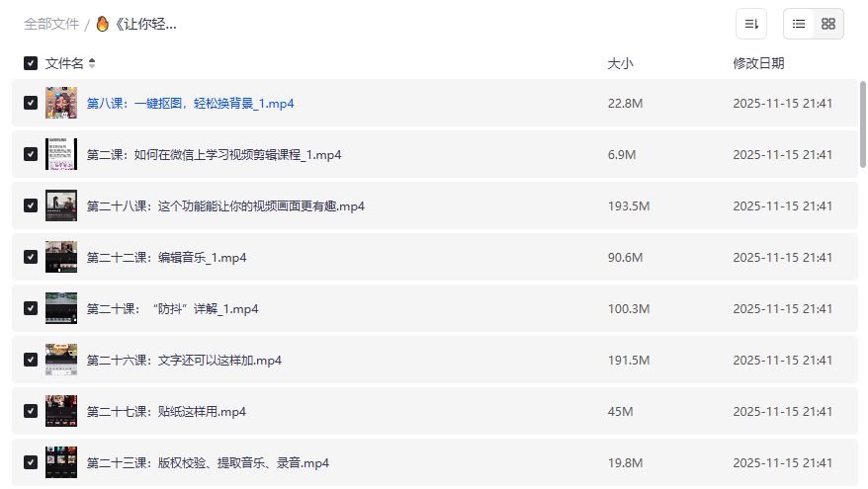This screenshot has height=489, width=868.
Task: Switch to list view
Action: pyautogui.click(x=799, y=24)
